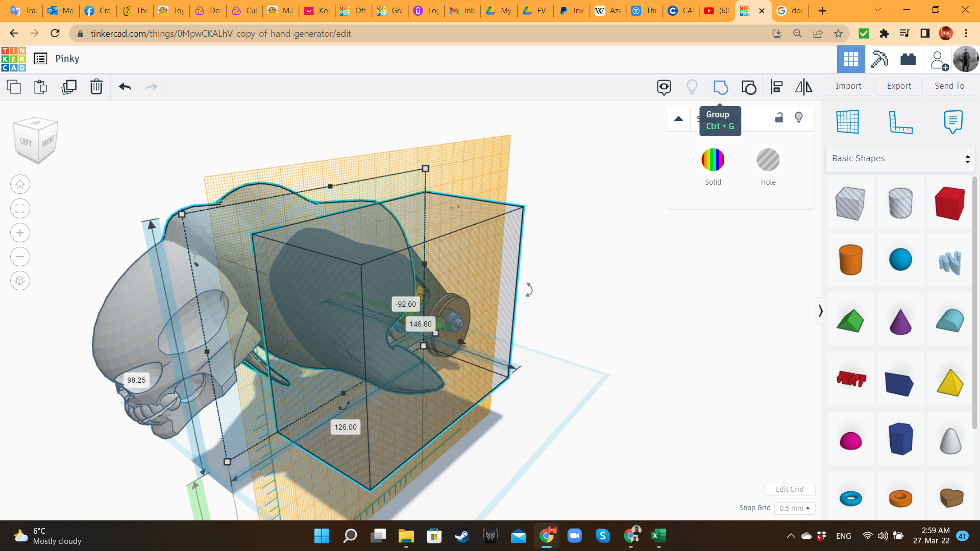This screenshot has height=551, width=980.
Task: Collapse the shape inspector panel arrow
Action: 678,119
